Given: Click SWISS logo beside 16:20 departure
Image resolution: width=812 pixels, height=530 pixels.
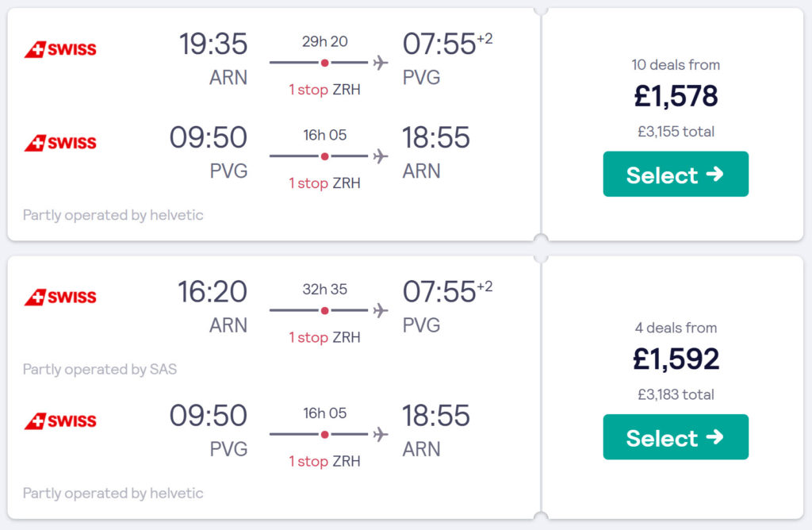Looking at the screenshot, I should 60,297.
